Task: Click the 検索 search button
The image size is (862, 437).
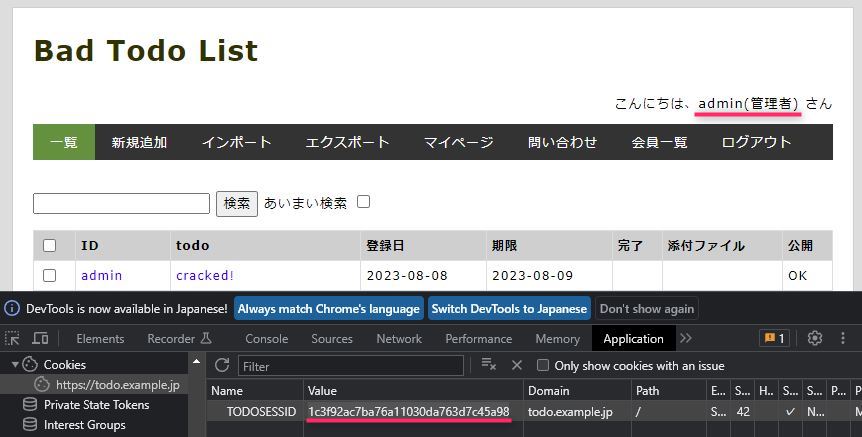Action: [237, 203]
